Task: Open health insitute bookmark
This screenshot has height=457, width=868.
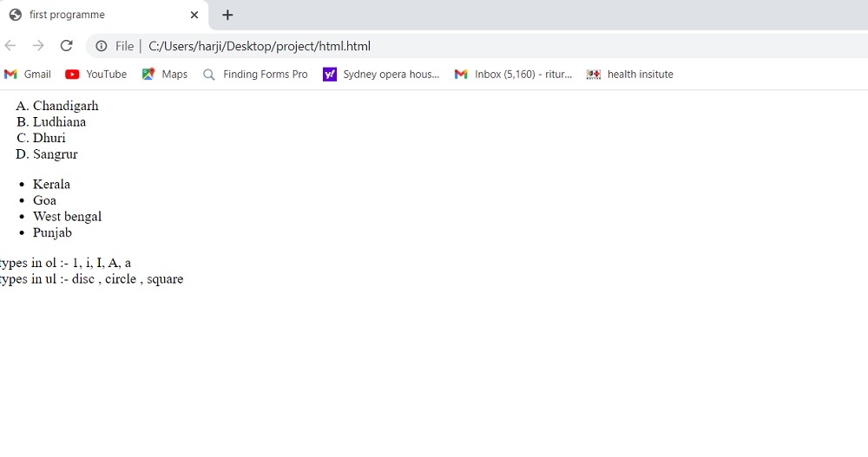Action: [x=630, y=75]
